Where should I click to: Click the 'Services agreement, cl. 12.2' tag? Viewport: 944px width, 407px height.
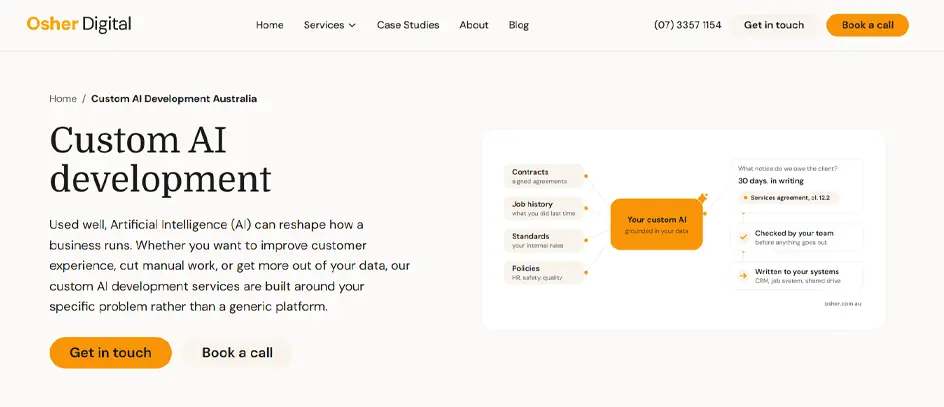click(789, 197)
